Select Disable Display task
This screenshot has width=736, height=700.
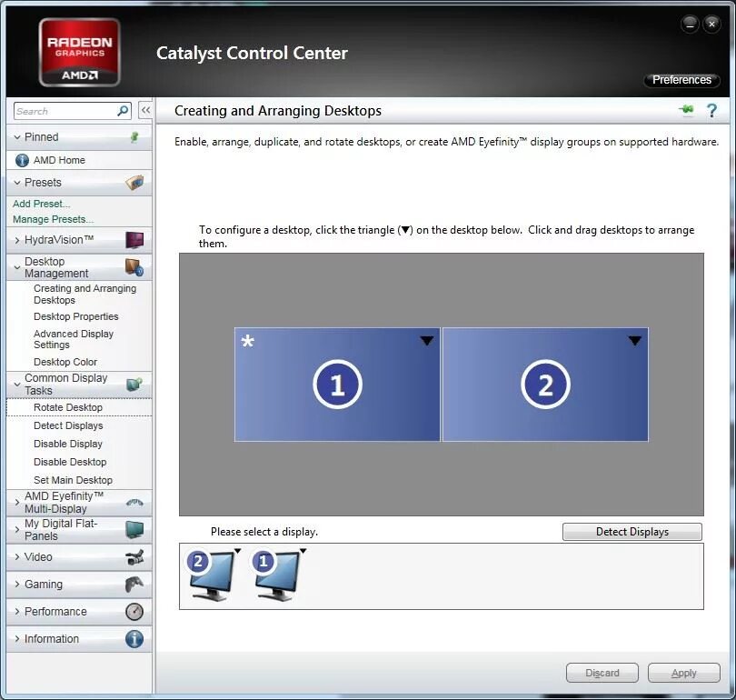click(68, 445)
